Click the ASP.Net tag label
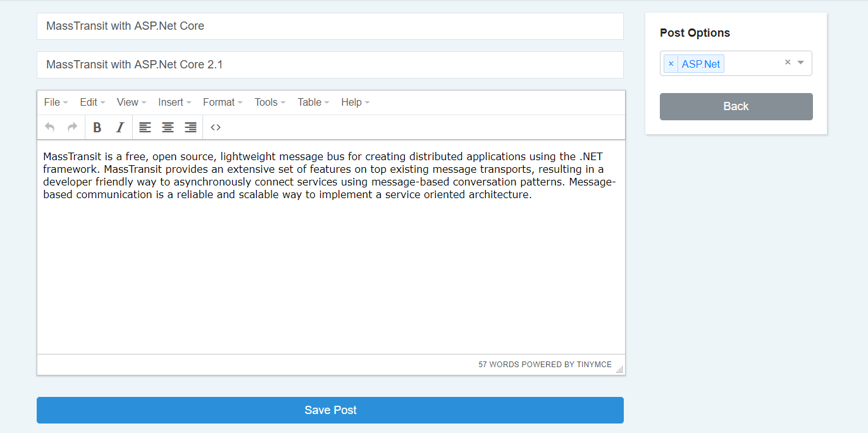868x433 pixels. 701,64
